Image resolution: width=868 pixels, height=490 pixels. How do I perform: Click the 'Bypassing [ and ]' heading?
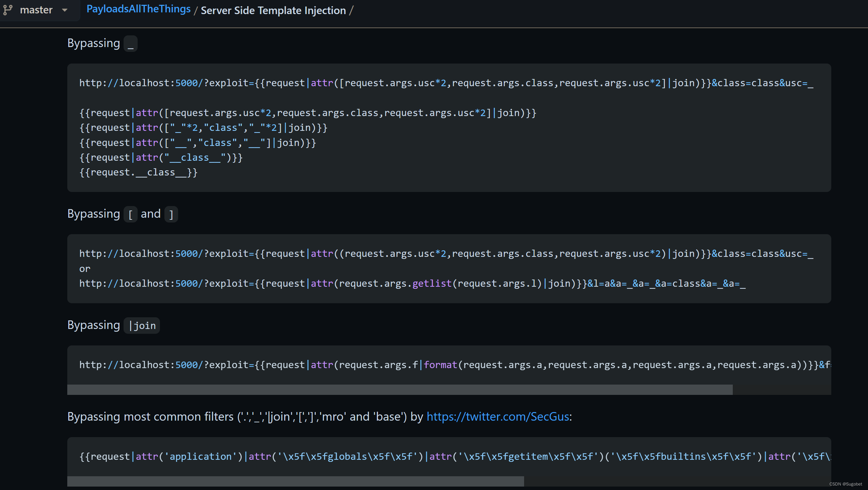tap(123, 214)
